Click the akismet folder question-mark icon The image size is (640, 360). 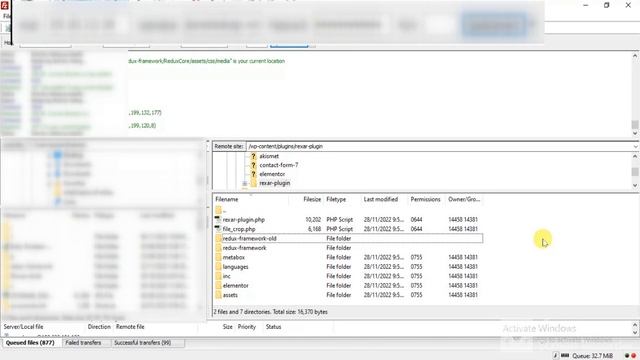click(x=253, y=156)
